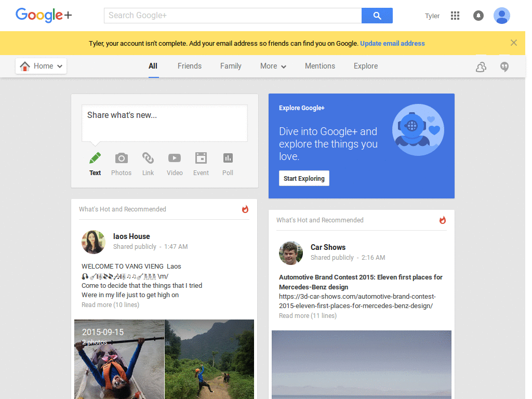The height and width of the screenshot is (399, 532).
Task: Click the 2:16 AM post timestamp
Action: point(373,258)
